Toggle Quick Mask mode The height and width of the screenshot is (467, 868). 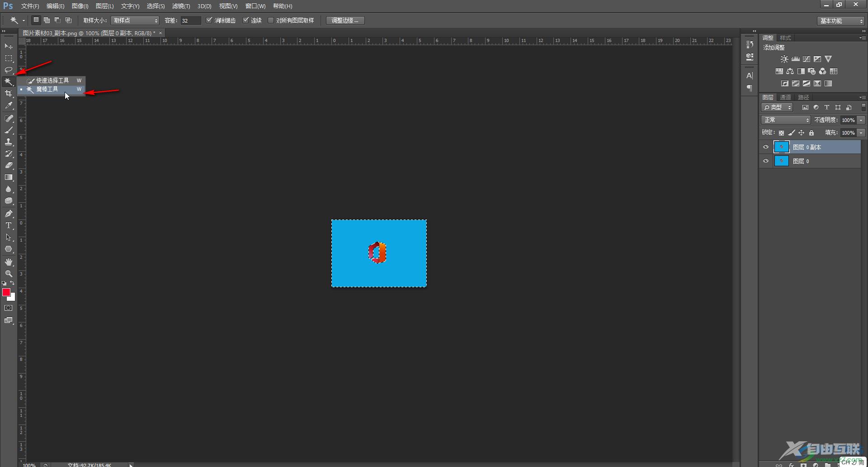(9, 308)
